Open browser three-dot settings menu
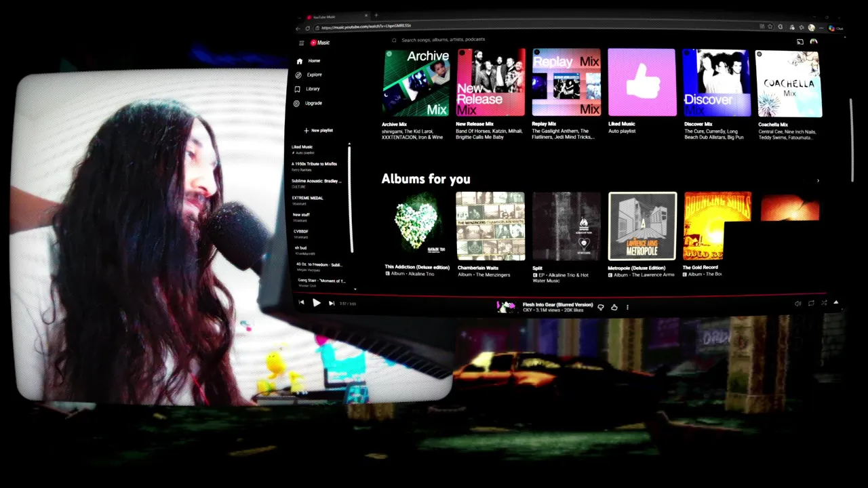Screen dimensions: 868x488 click(x=821, y=28)
